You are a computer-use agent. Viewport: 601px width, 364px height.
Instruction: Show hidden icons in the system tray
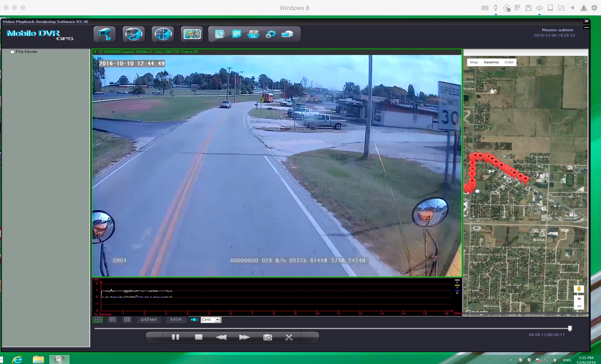(511, 360)
